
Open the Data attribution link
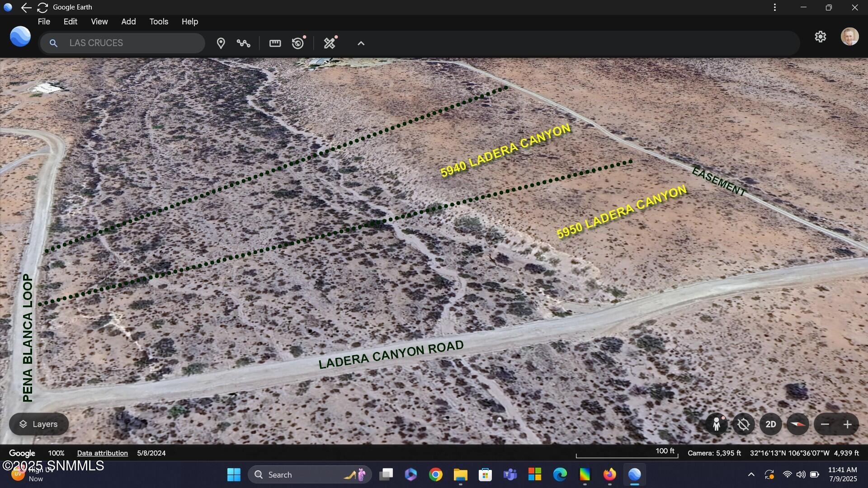[x=102, y=453]
